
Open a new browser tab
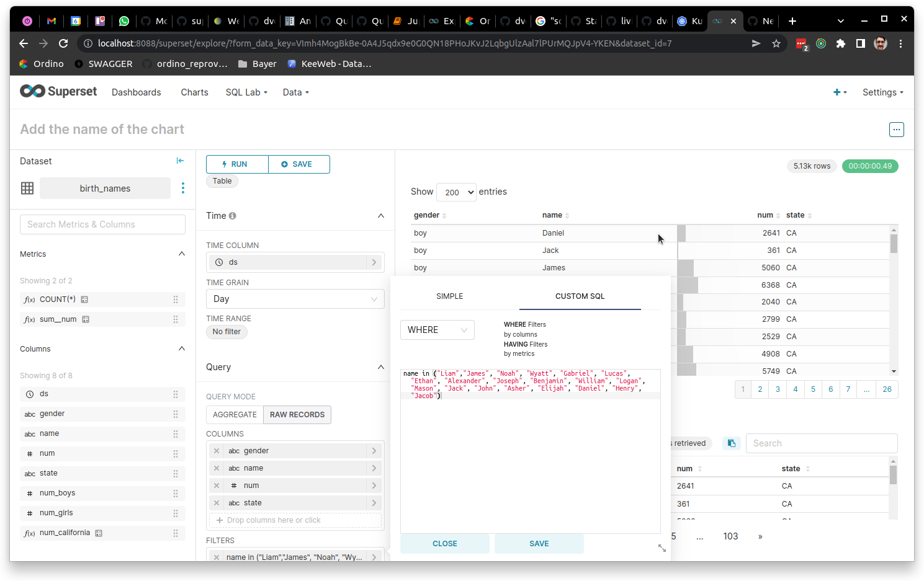click(x=792, y=21)
